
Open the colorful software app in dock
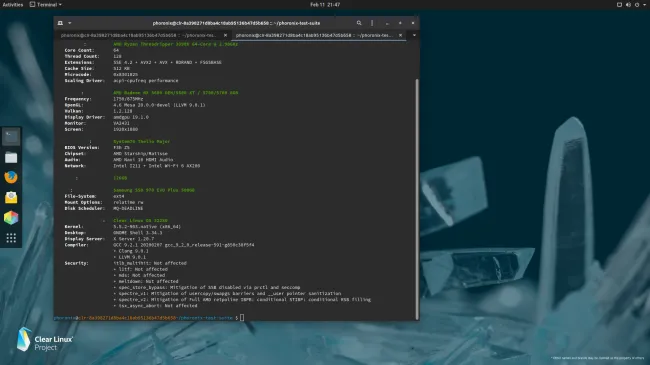point(11,218)
